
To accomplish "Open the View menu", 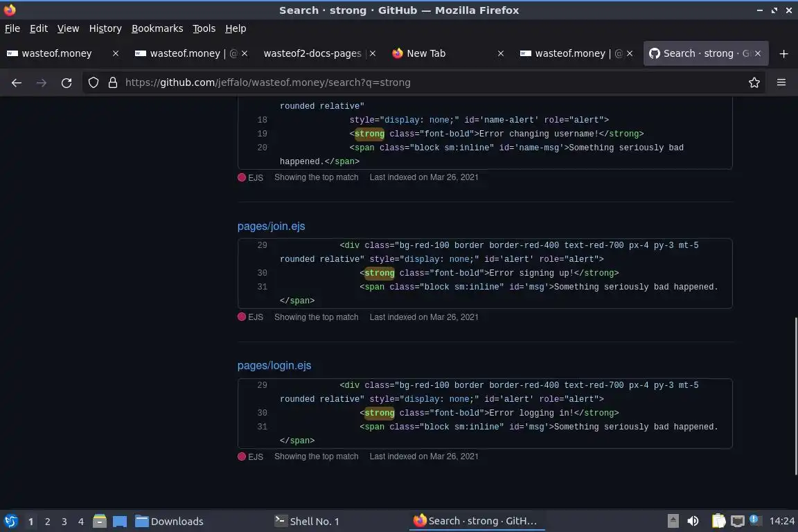I will 68,28.
